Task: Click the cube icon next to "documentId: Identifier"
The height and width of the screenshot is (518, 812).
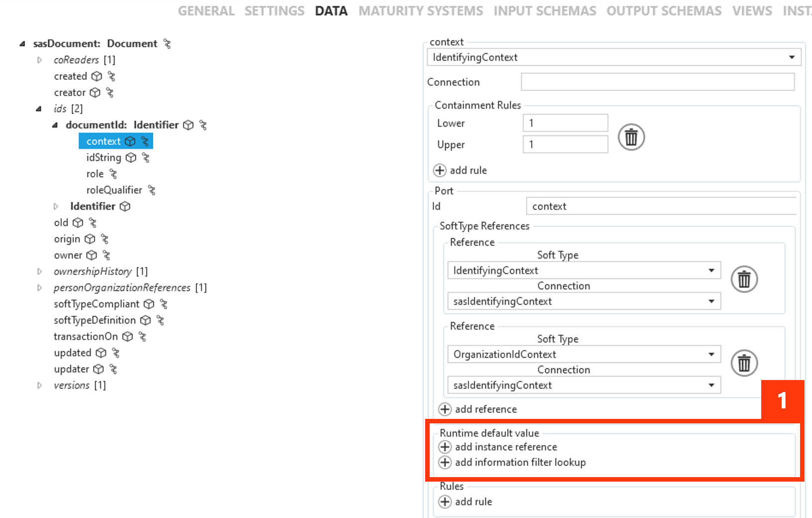Action: [x=188, y=125]
